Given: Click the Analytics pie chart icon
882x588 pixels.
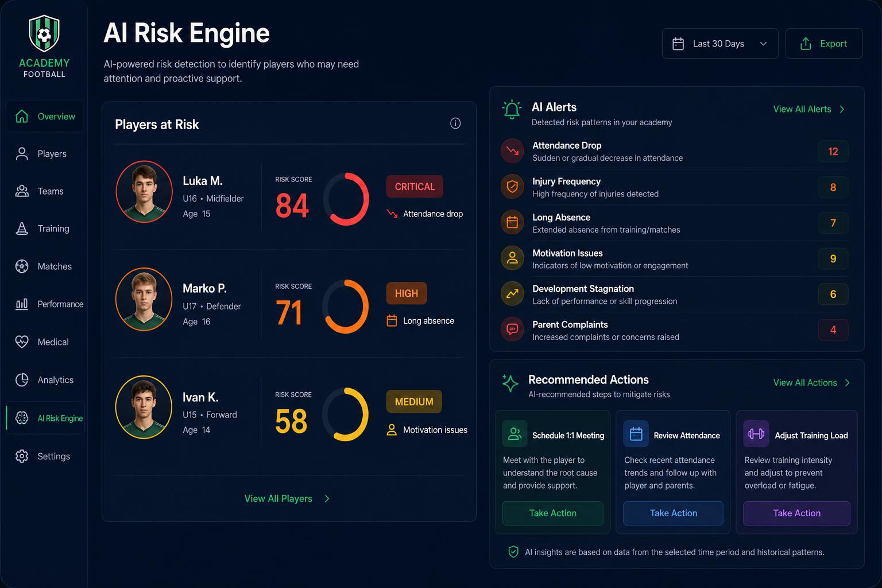Looking at the screenshot, I should click(22, 380).
